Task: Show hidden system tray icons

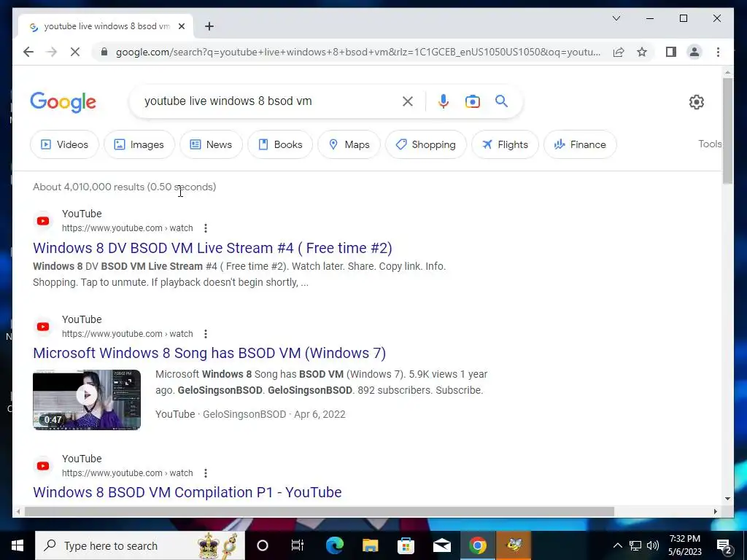Action: [617, 545]
